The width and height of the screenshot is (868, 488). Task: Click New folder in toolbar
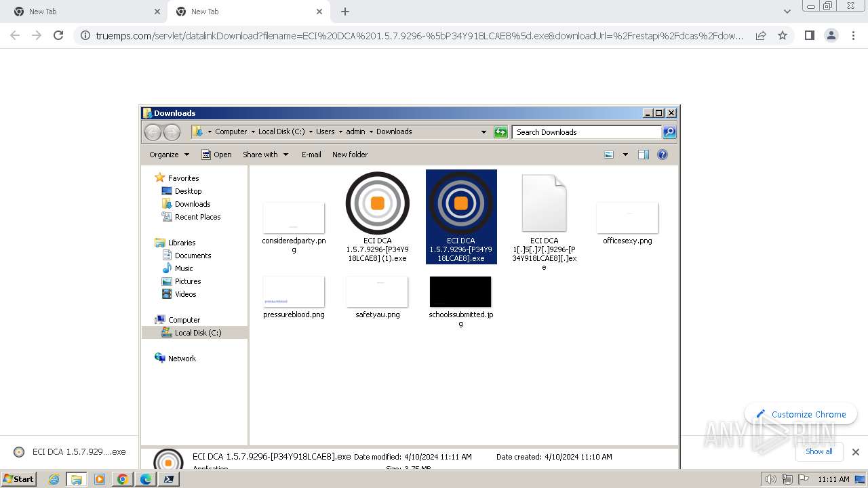point(350,155)
